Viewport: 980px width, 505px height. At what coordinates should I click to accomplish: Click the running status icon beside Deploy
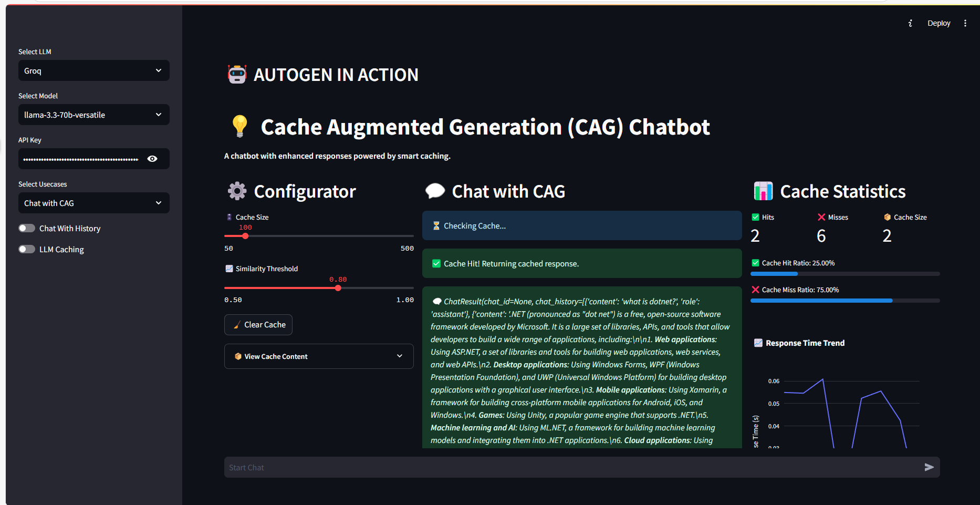[x=910, y=23]
